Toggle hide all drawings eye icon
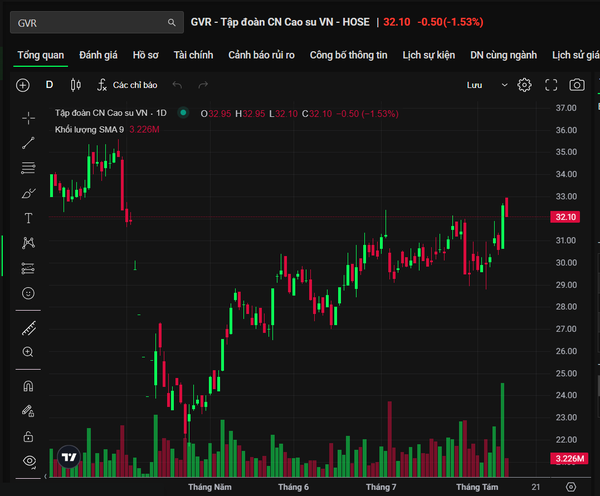This screenshot has height=496, width=600. [x=29, y=461]
